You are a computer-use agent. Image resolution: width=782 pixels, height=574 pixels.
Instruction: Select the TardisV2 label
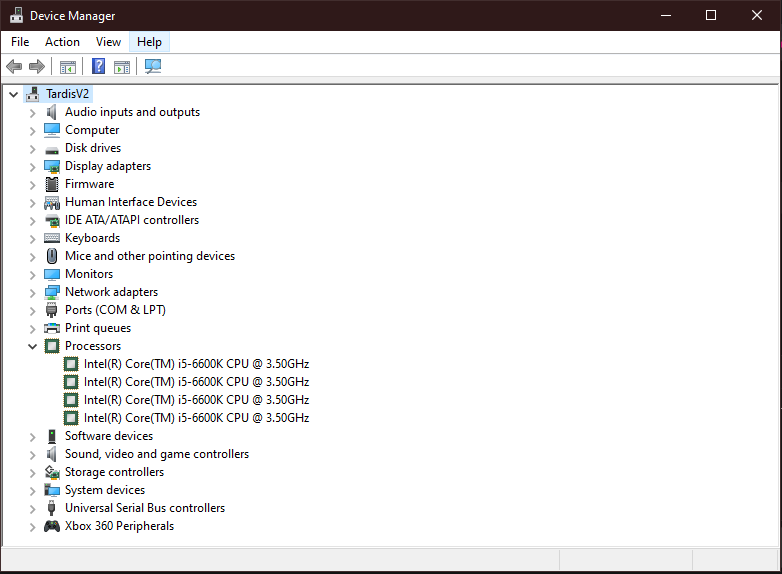click(67, 94)
